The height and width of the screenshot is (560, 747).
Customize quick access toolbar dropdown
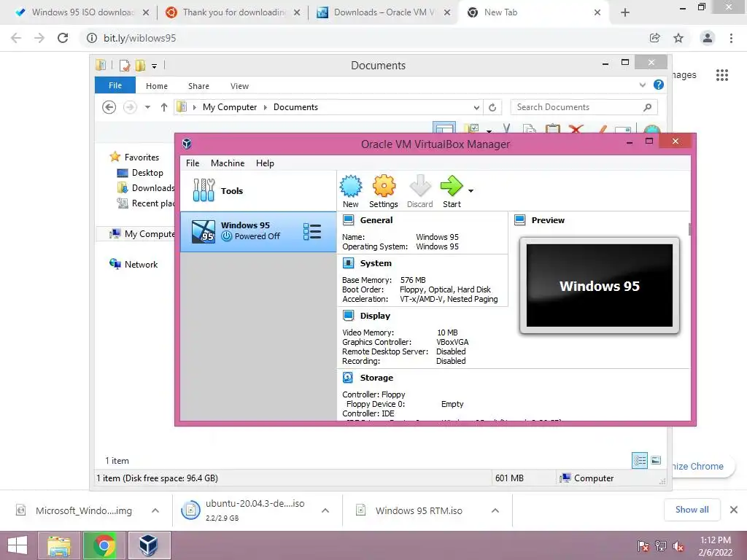(x=155, y=66)
